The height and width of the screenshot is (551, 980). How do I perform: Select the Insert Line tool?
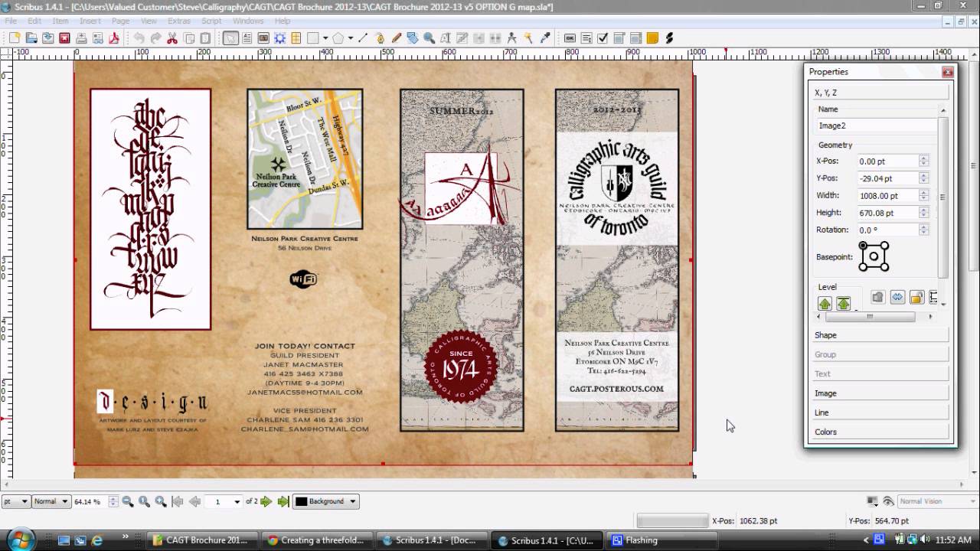coord(362,38)
